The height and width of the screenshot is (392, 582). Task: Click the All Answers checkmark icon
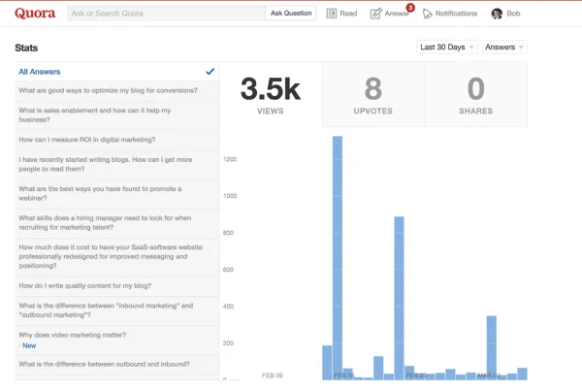(210, 71)
